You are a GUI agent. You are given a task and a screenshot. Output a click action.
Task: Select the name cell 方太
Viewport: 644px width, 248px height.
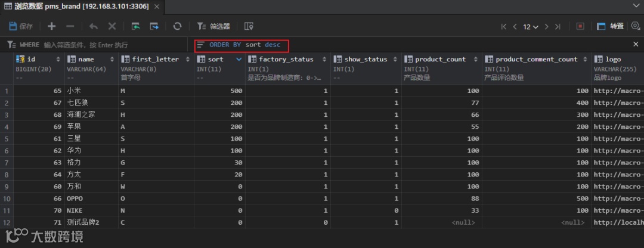(x=92, y=175)
